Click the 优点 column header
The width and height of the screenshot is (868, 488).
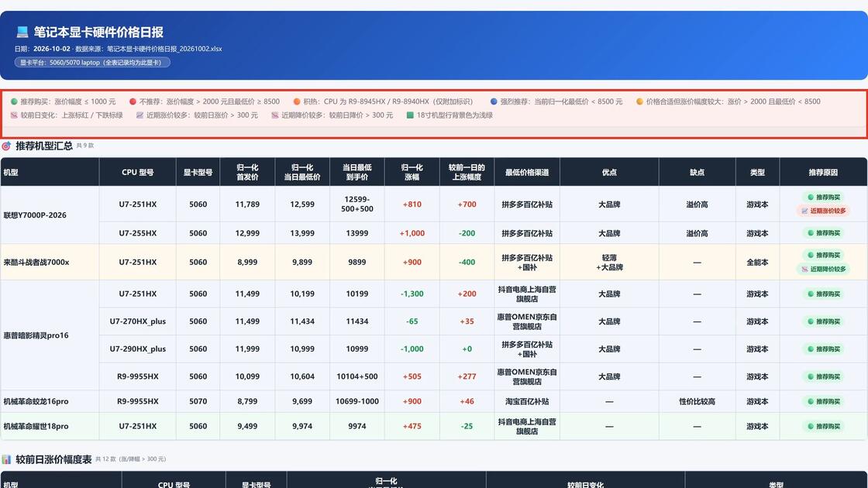(609, 172)
